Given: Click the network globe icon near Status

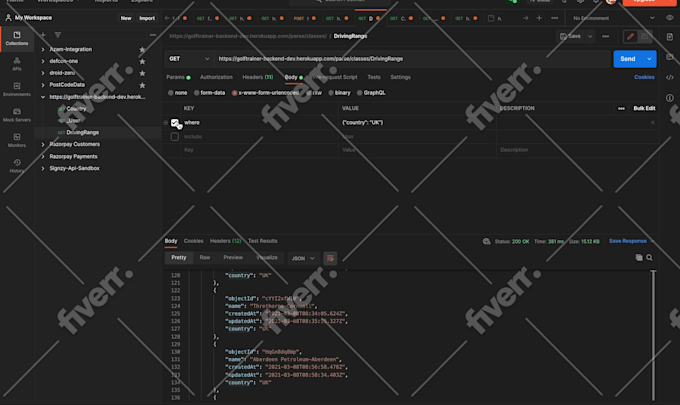Looking at the screenshot, I should tap(486, 241).
